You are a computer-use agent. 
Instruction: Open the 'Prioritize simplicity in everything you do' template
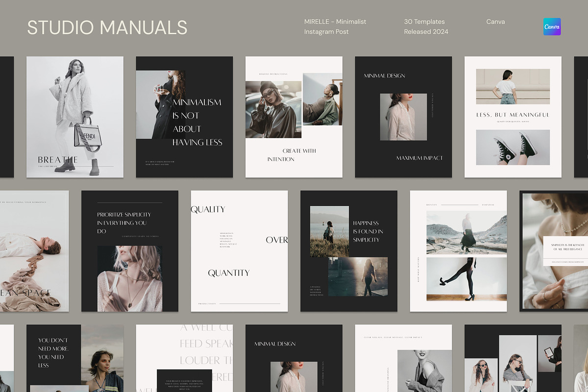pyautogui.click(x=130, y=251)
